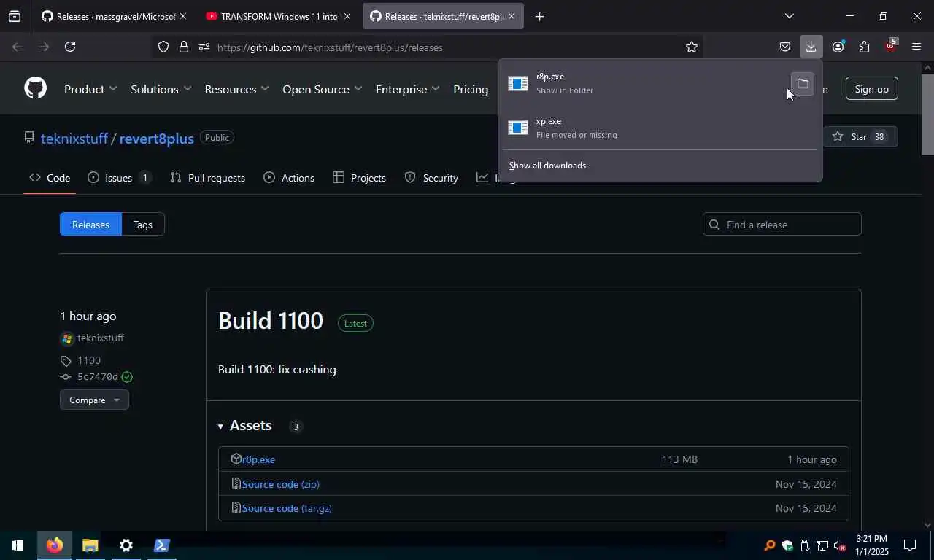
Task: Download the r8p.exe asset
Action: (258, 459)
